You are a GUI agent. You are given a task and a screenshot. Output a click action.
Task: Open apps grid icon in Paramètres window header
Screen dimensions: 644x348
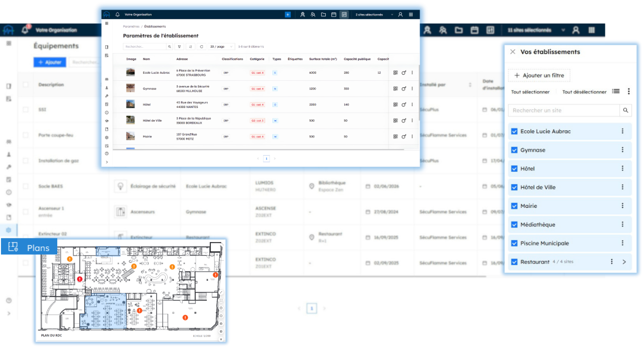tap(411, 15)
